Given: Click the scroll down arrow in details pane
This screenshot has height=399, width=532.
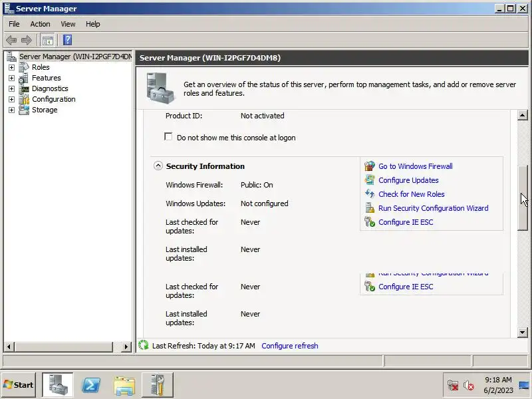Looking at the screenshot, I should point(523,332).
